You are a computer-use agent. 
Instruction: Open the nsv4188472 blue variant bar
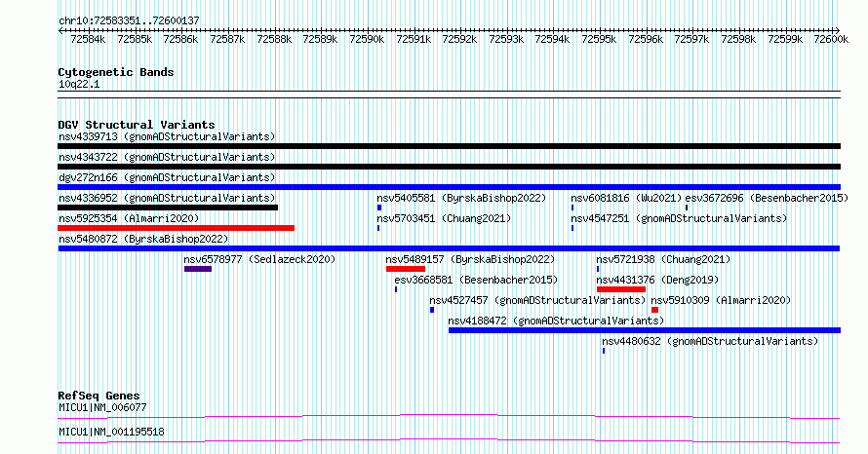pos(645,330)
